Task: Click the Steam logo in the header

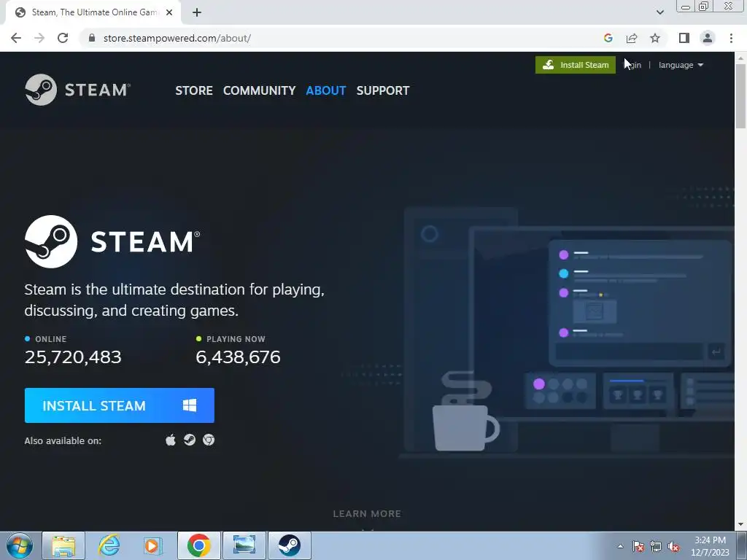Action: pos(77,90)
